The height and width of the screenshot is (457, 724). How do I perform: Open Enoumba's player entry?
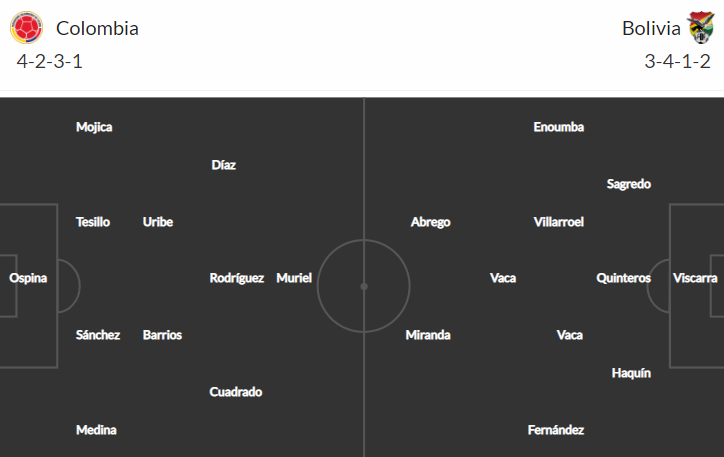tap(559, 127)
